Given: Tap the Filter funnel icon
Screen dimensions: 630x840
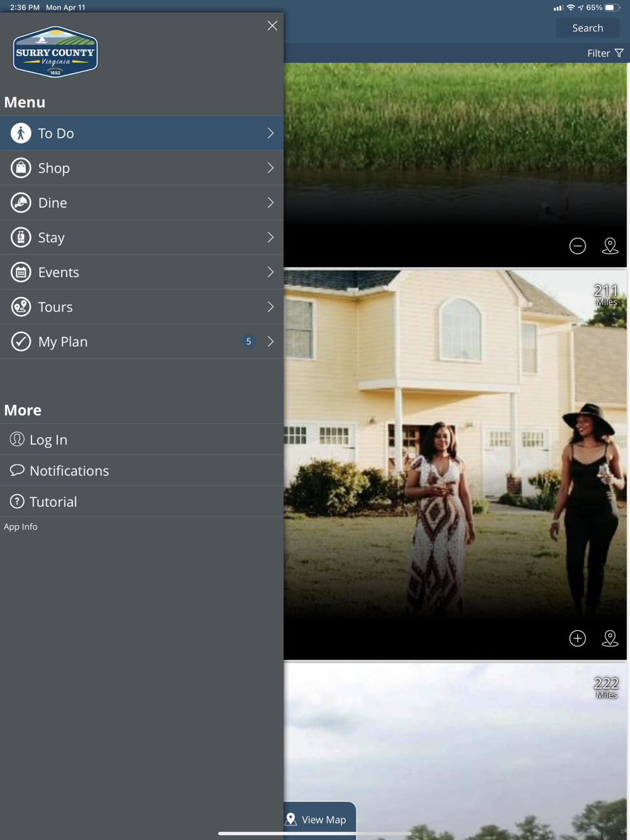Looking at the screenshot, I should (x=619, y=53).
